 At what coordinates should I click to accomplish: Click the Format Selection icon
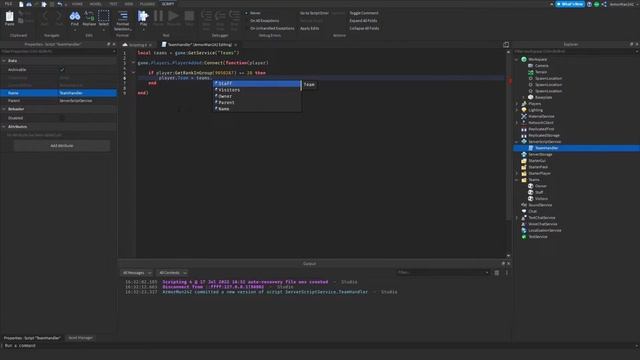(122, 16)
